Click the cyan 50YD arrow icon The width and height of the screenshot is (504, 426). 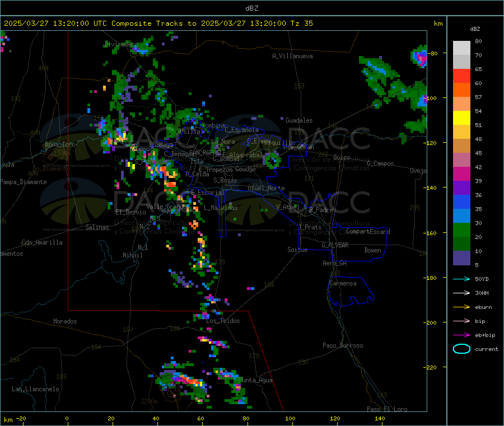[x=461, y=279]
